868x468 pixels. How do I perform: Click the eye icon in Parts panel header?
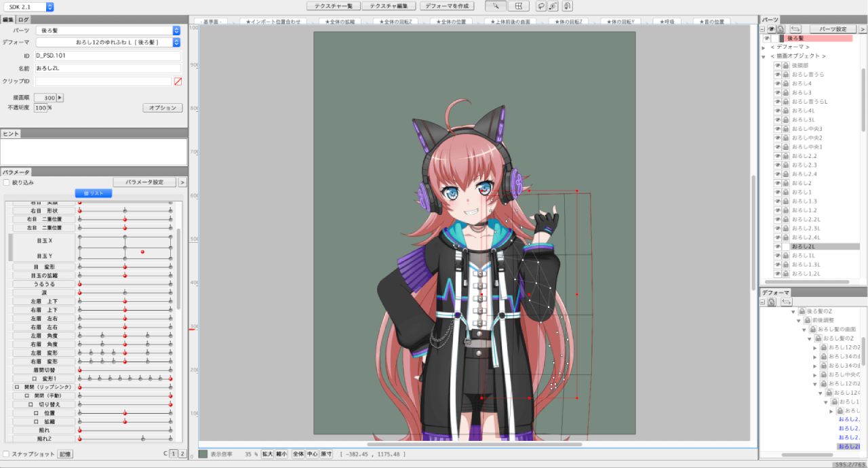pos(772,29)
